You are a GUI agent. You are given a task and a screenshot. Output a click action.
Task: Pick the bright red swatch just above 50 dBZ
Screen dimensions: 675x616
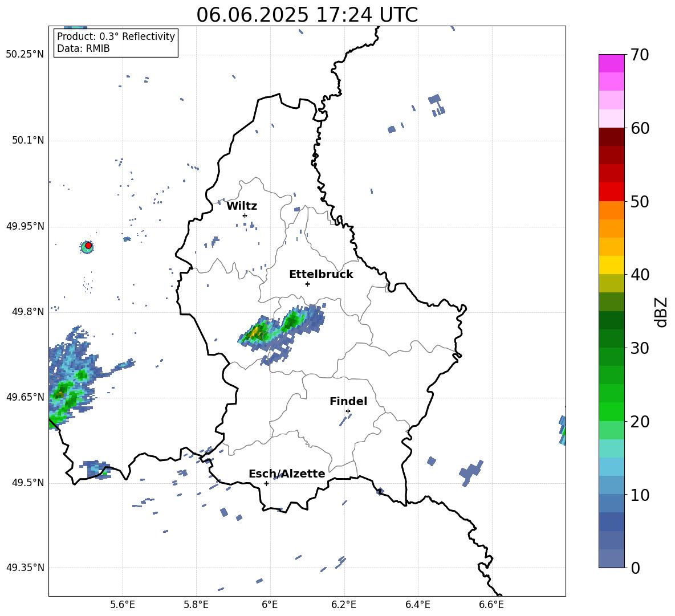(611, 192)
